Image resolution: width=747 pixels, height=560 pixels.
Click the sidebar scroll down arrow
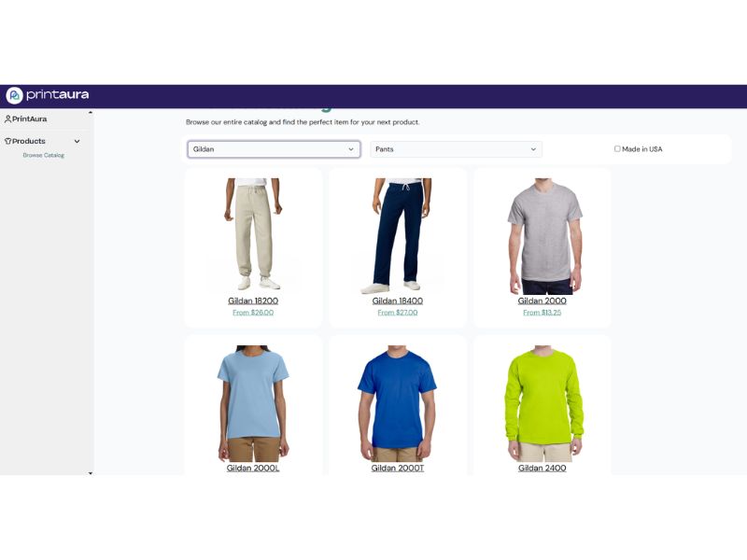pos(91,473)
